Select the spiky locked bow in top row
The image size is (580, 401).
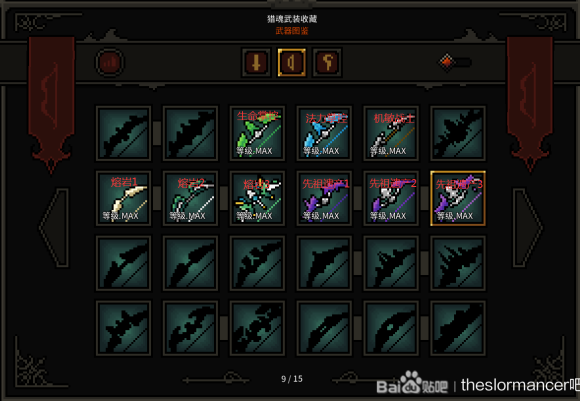click(458, 133)
